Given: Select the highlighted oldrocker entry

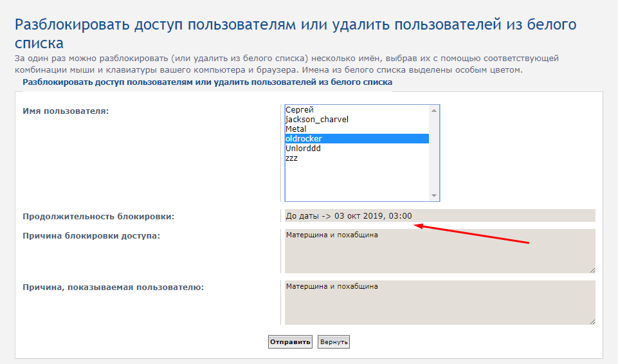Looking at the screenshot, I should click(x=357, y=139).
